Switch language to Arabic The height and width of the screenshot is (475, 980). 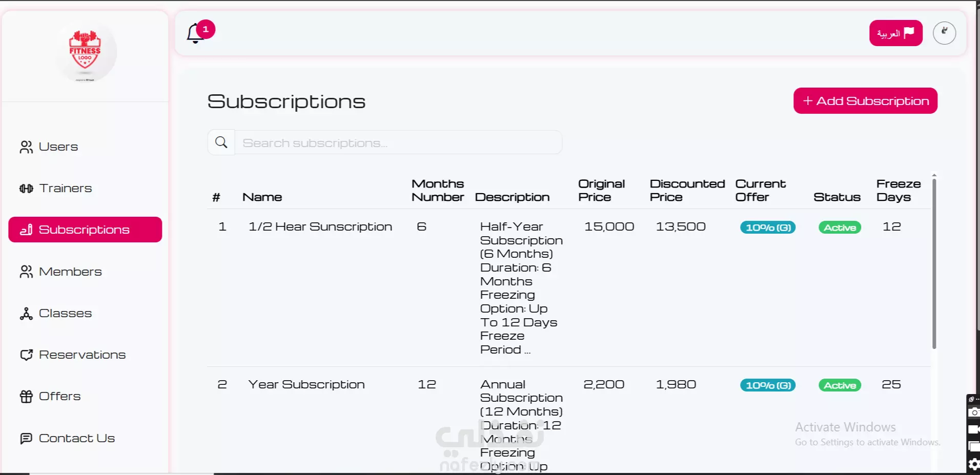coord(895,33)
